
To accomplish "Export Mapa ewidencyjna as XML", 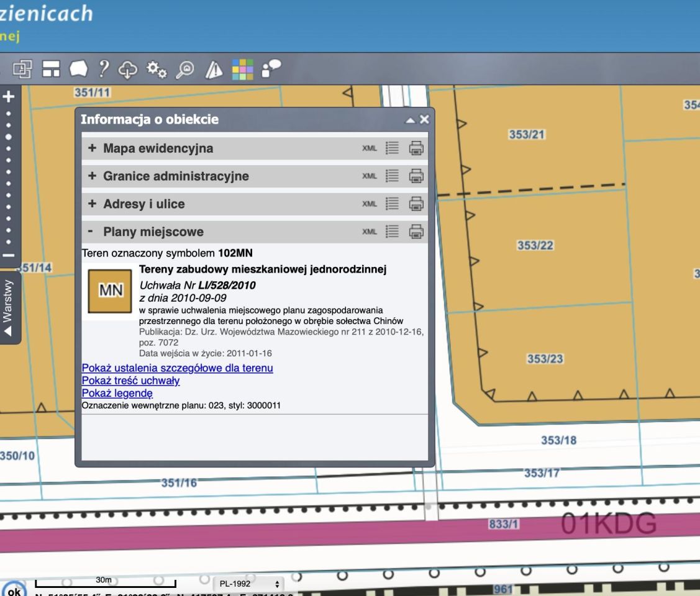I will coord(370,148).
